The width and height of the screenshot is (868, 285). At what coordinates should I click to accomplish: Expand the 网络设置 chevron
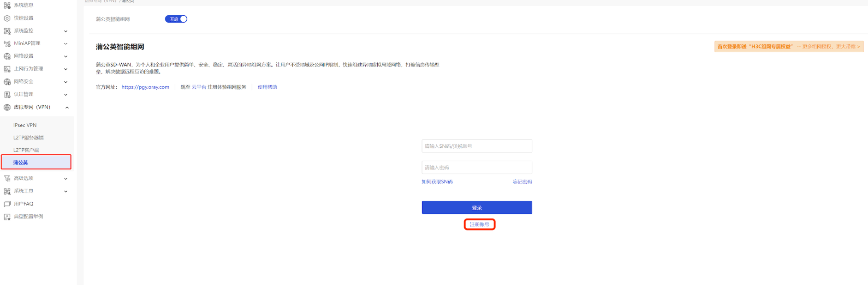coord(65,56)
